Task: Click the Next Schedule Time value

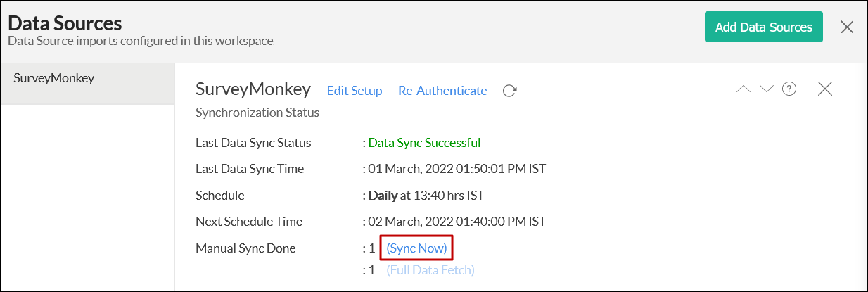Action: [457, 222]
